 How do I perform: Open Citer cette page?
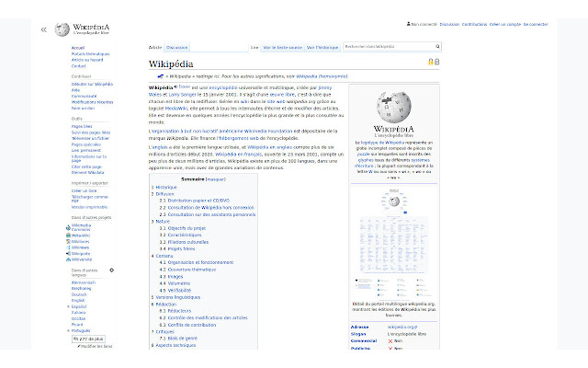tap(86, 167)
